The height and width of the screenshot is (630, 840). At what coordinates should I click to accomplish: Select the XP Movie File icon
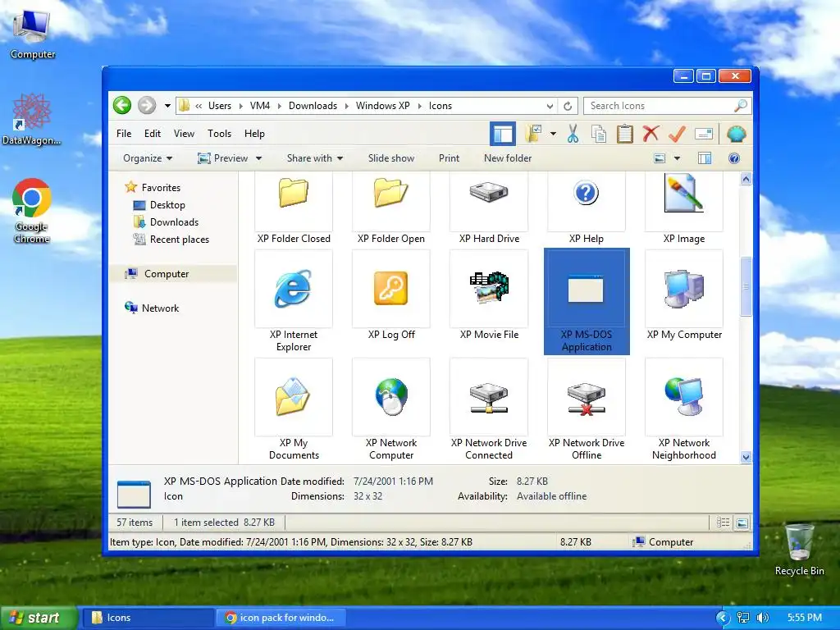[x=489, y=295]
